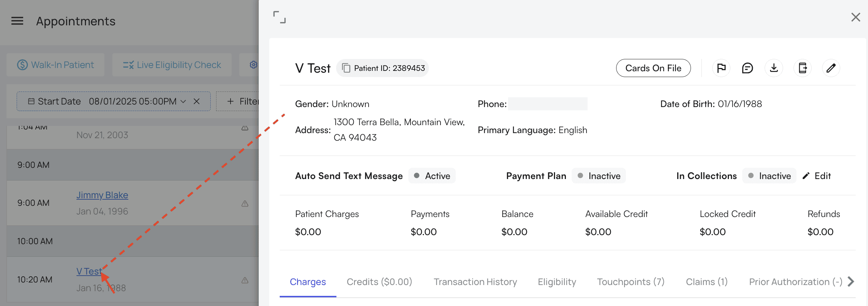Click the flag patient icon
Viewport: 868px width, 306px height.
[x=721, y=68]
